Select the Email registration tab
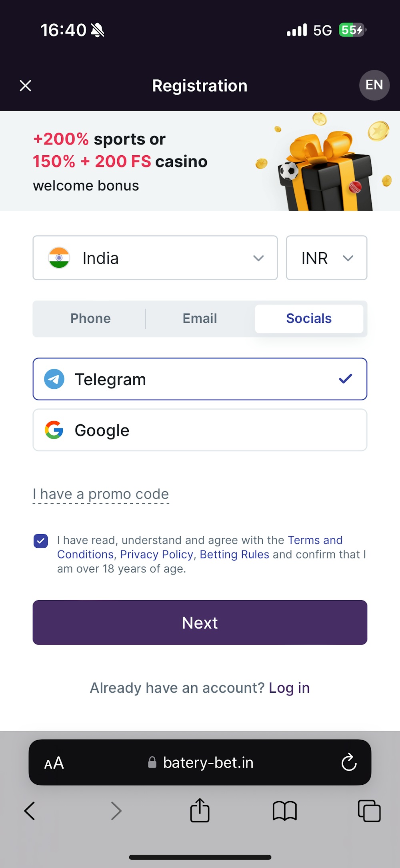Viewport: 400px width, 868px height. pos(200,318)
